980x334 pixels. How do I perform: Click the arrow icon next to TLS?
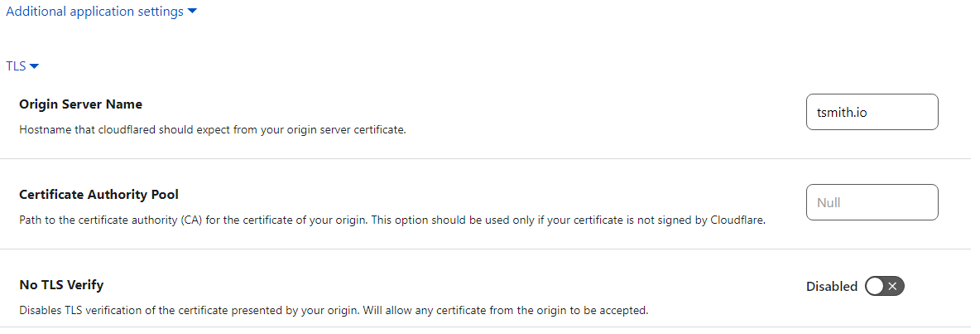(x=35, y=65)
